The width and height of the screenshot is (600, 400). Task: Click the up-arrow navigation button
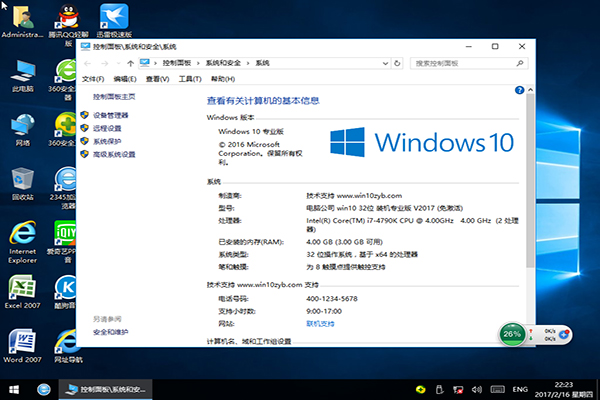click(x=131, y=62)
